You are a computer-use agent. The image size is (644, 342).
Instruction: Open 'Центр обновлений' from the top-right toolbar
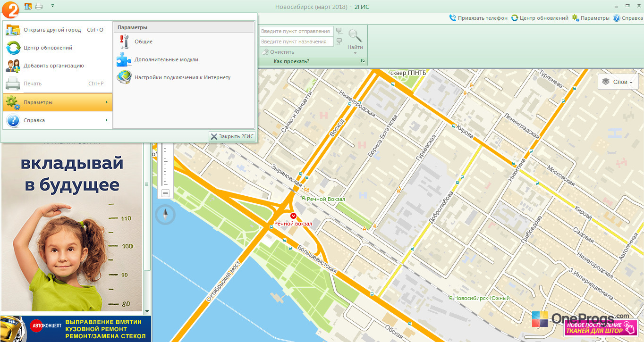coord(544,18)
